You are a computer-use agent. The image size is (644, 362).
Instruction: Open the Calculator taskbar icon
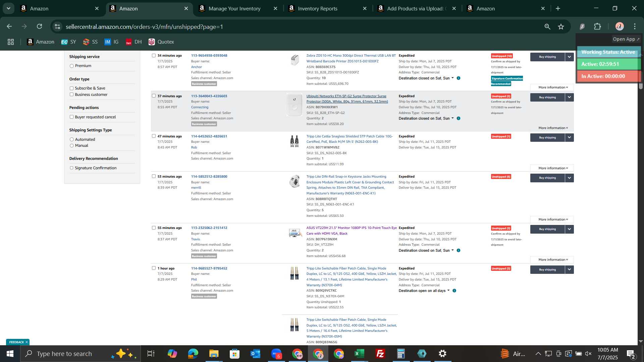(401, 354)
